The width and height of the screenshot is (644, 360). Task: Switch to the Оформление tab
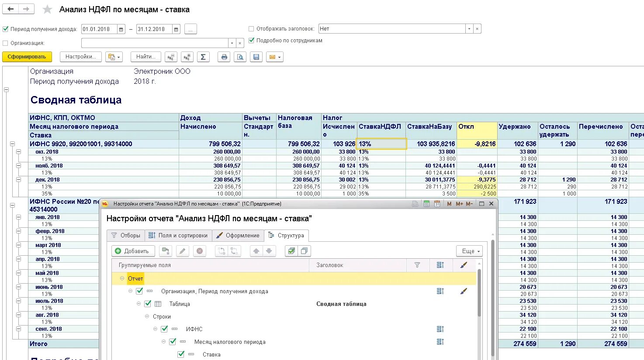(238, 235)
